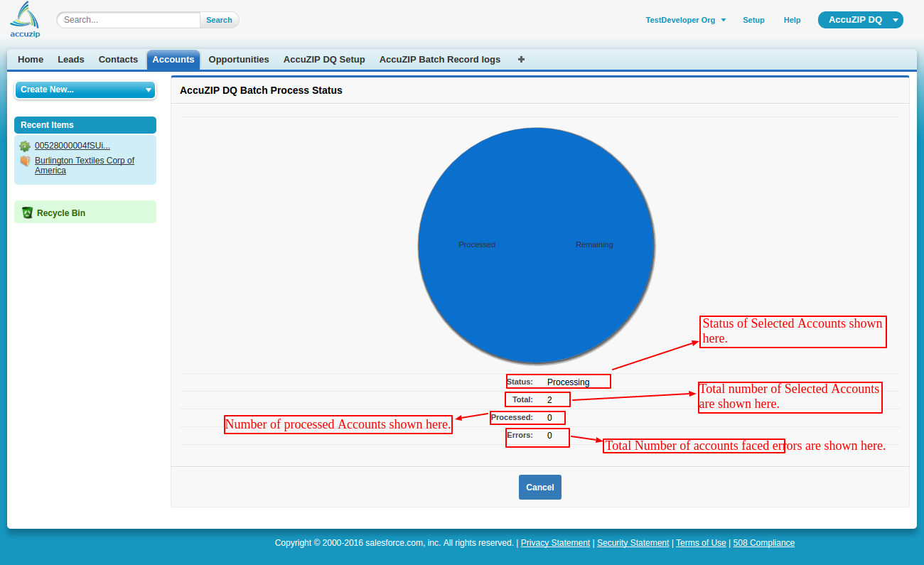Screen dimensions: 924x565
Task: Open the Opportunities tab
Action: [x=238, y=60]
